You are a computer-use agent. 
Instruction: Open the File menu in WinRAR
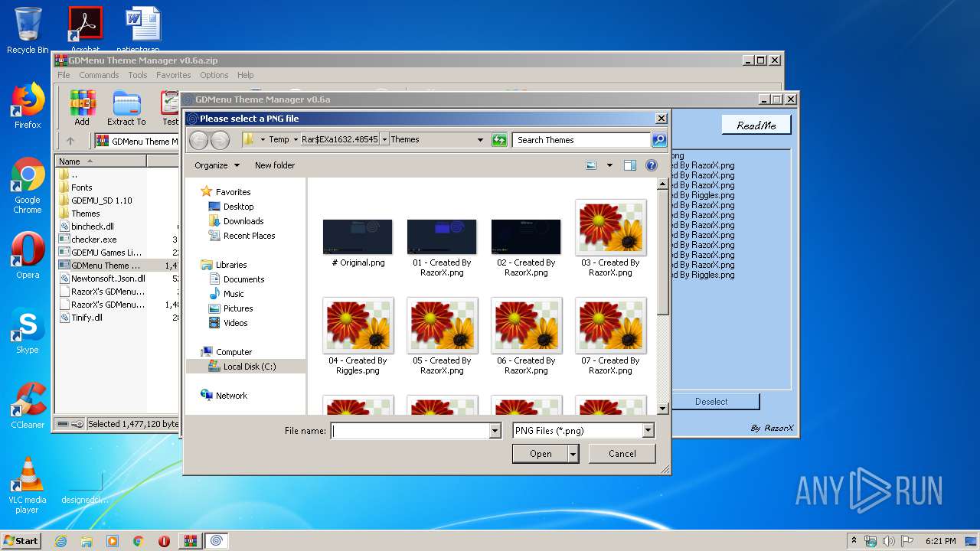coord(64,75)
